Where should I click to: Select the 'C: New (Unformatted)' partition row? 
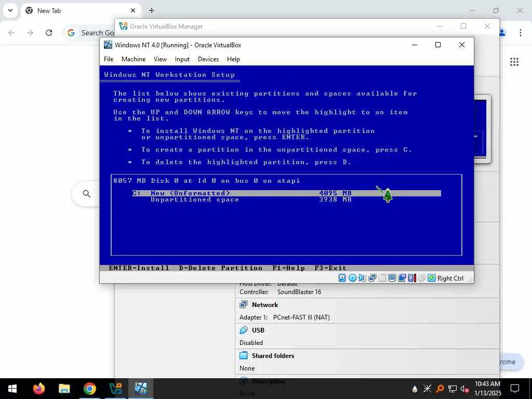click(x=287, y=193)
